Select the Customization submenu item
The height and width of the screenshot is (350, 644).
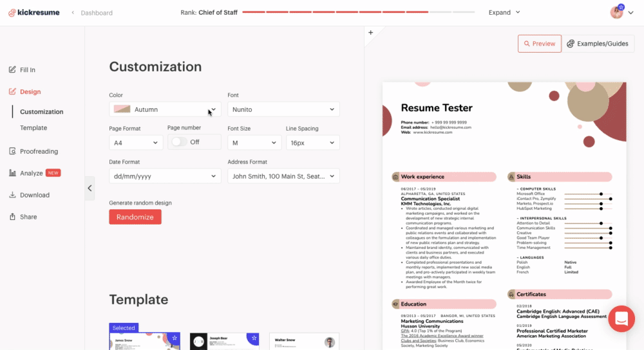pos(42,111)
